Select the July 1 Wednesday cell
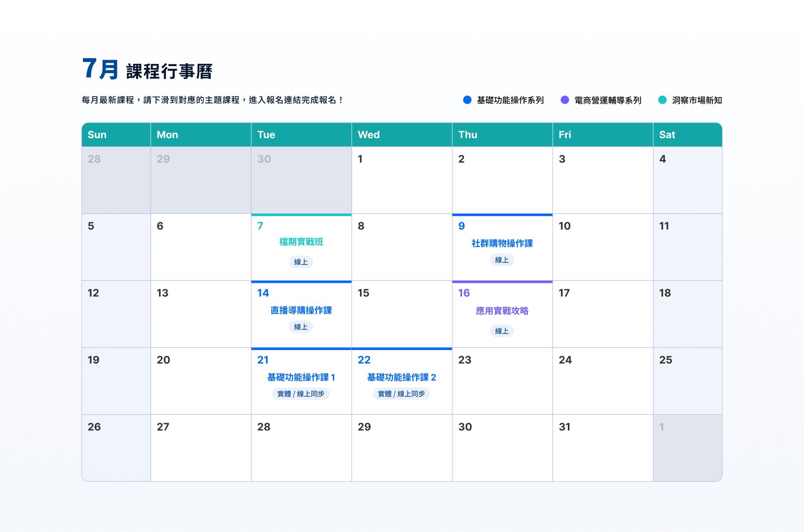This screenshot has width=804, height=532. pyautogui.click(x=402, y=180)
